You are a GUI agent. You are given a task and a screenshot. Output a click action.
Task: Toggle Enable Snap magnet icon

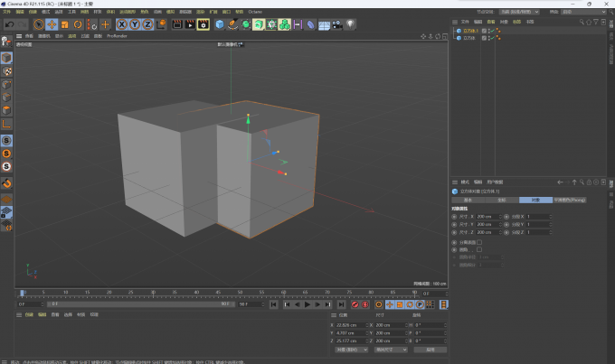(x=6, y=183)
